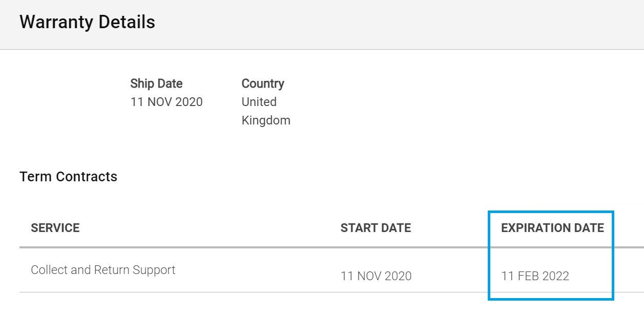This screenshot has height=316, width=644.
Task: Select the Term Contracts section heading
Action: click(x=68, y=177)
